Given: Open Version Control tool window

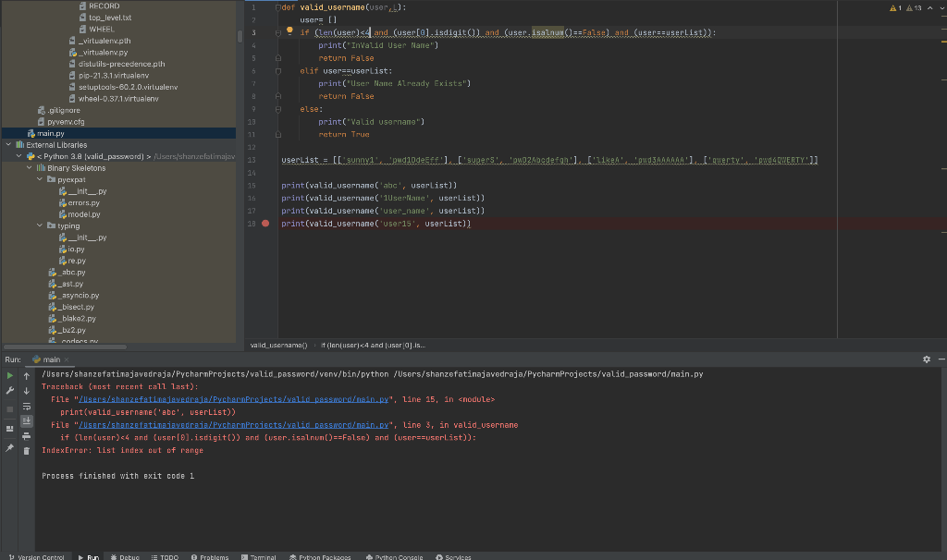Looking at the screenshot, I should click(36, 557).
